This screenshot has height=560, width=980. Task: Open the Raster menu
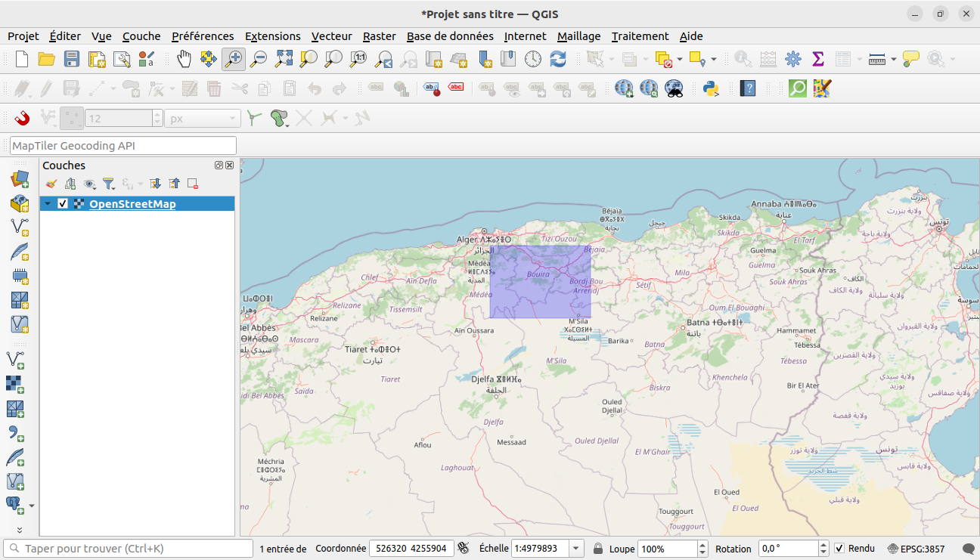(380, 36)
